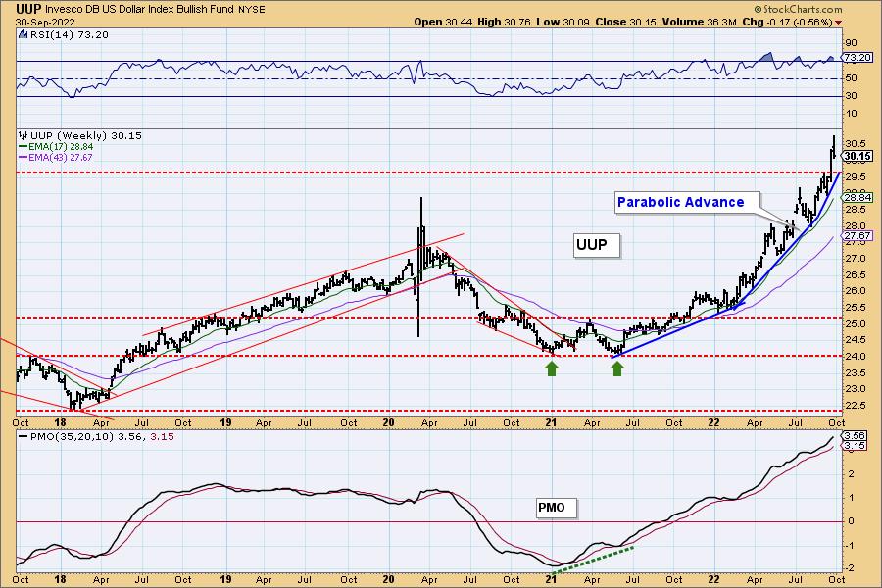Select the Parabolic Advance annotation box

click(x=686, y=202)
